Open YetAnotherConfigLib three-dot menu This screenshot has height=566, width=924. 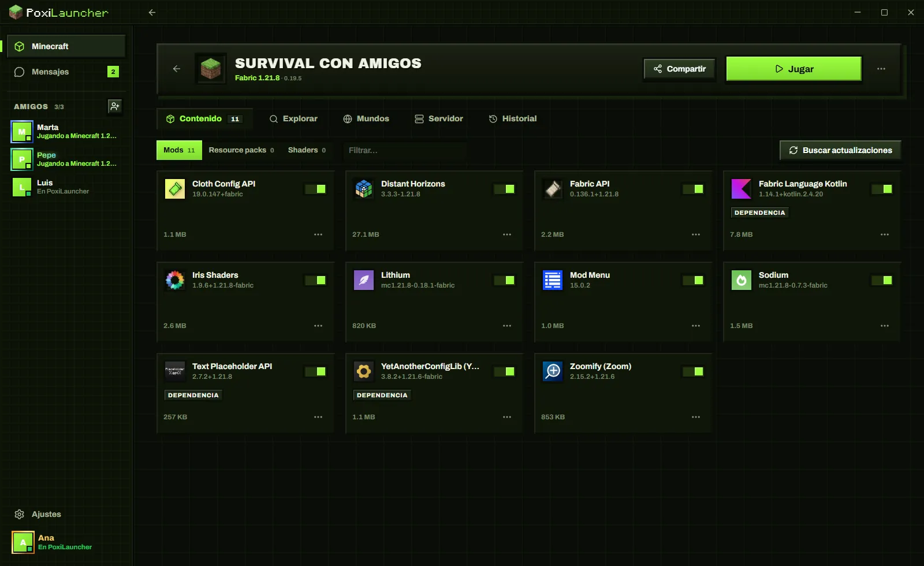[x=507, y=417]
